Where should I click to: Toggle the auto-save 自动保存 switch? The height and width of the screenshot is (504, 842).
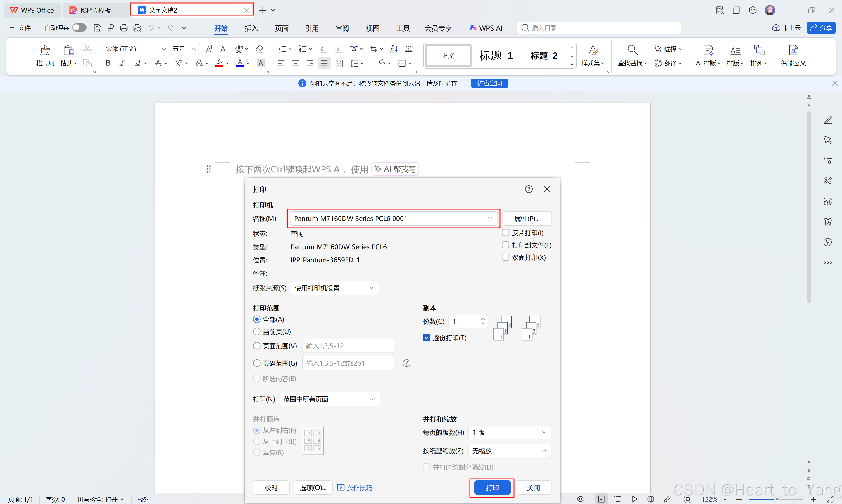[x=80, y=27]
